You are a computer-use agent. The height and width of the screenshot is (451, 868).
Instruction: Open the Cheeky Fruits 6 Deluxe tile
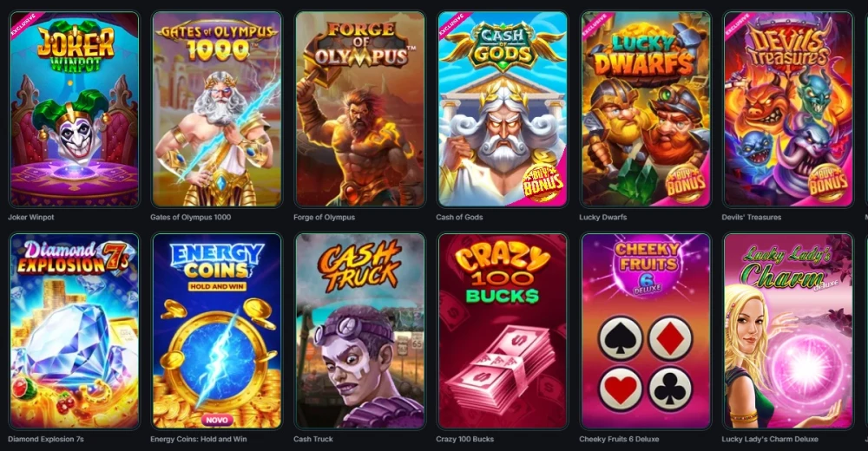(646, 331)
